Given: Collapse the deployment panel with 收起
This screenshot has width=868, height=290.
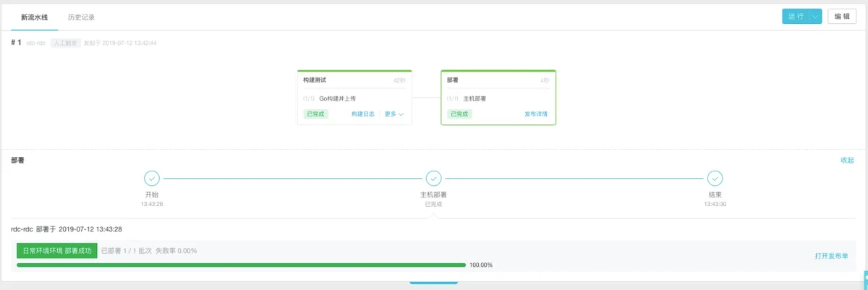Looking at the screenshot, I should [847, 161].
